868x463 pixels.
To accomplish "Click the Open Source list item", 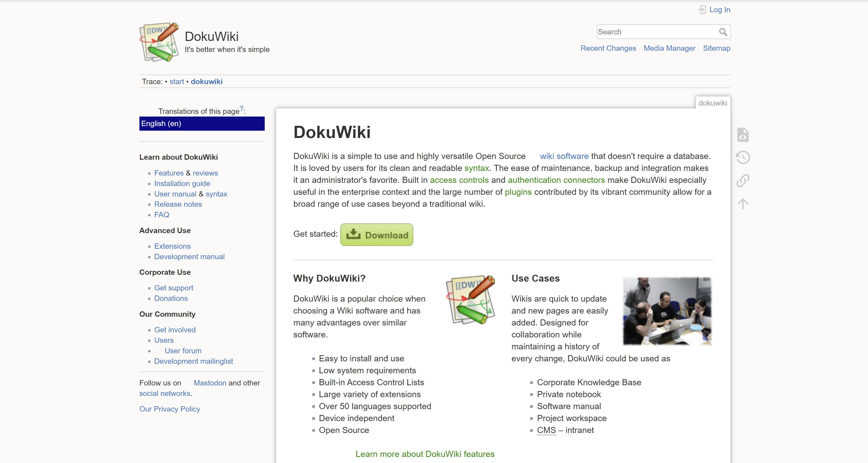I will (344, 430).
